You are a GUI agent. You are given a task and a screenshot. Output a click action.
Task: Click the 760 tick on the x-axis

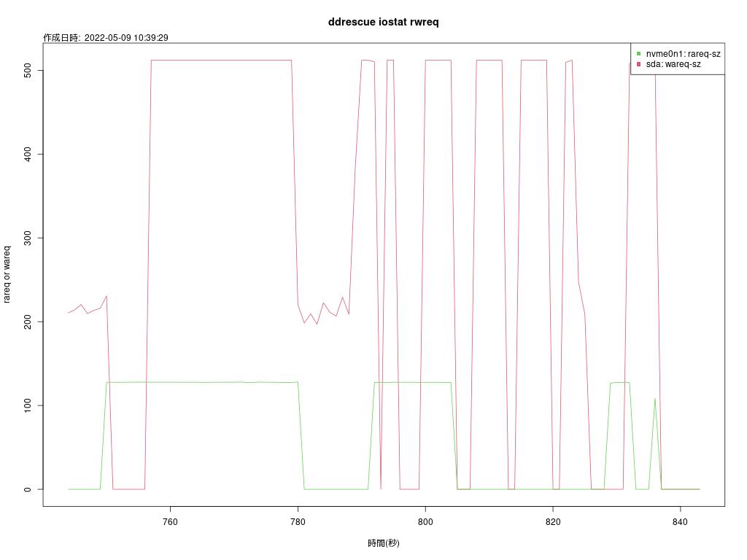(170, 521)
